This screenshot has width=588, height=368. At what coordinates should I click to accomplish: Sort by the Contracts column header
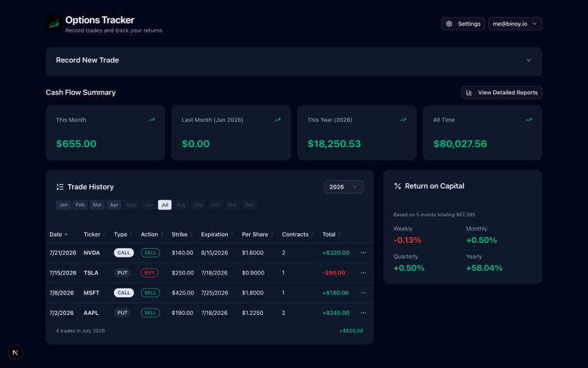[x=298, y=234]
